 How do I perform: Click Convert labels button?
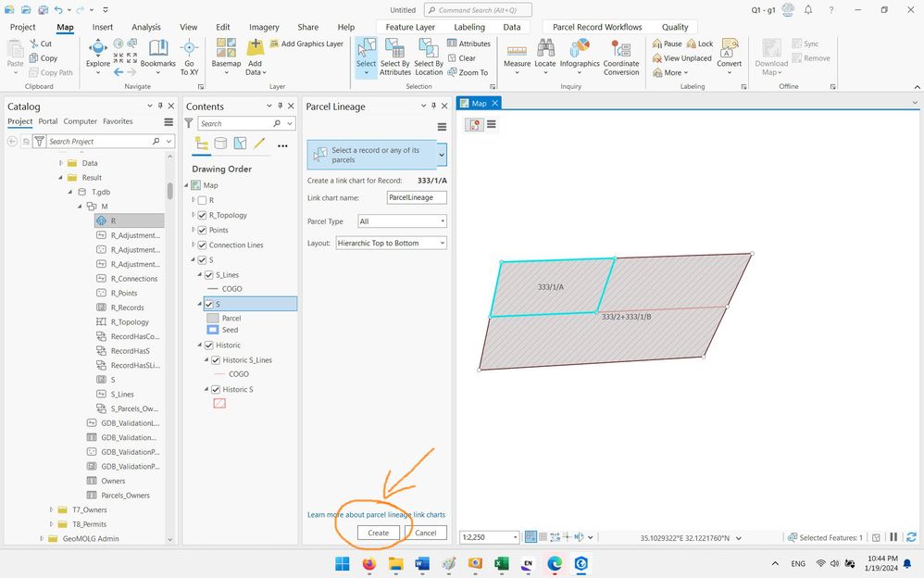(729, 55)
